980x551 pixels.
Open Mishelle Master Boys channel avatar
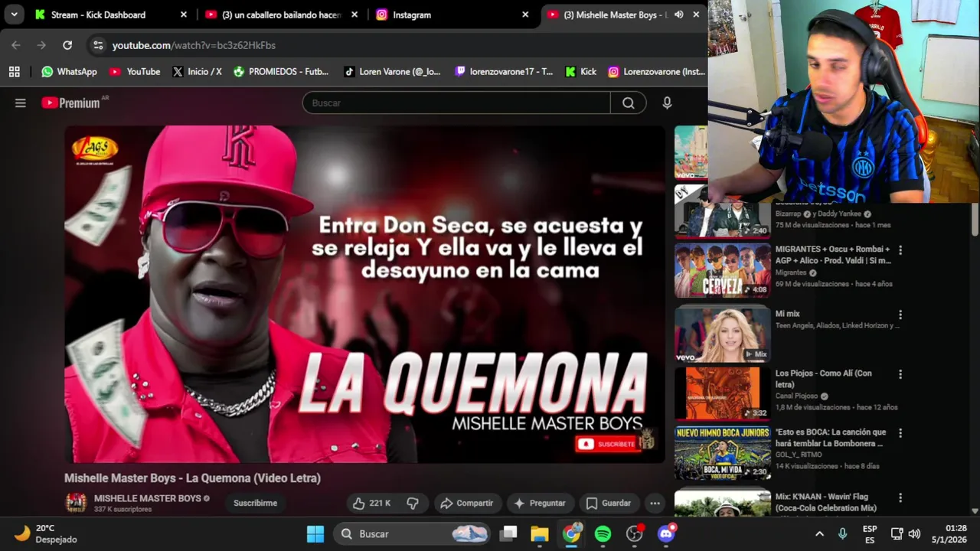click(76, 502)
